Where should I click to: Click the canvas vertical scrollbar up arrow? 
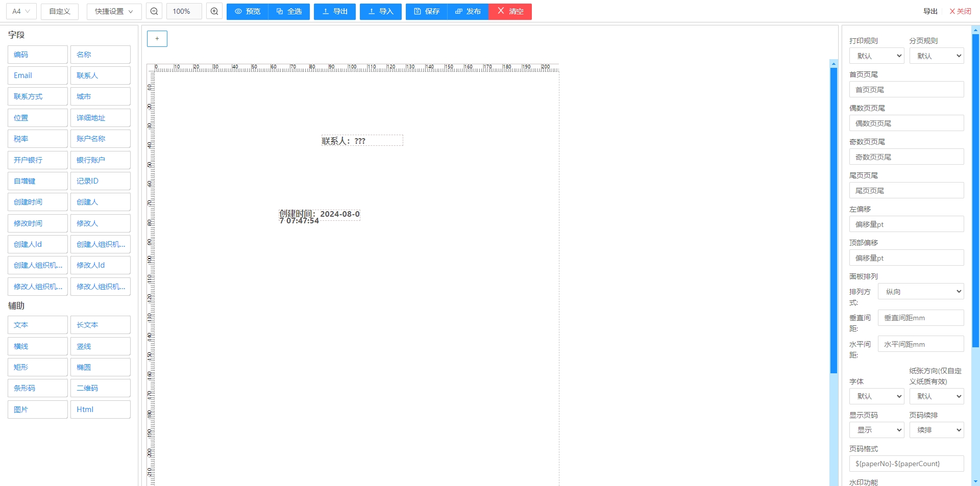(x=834, y=64)
